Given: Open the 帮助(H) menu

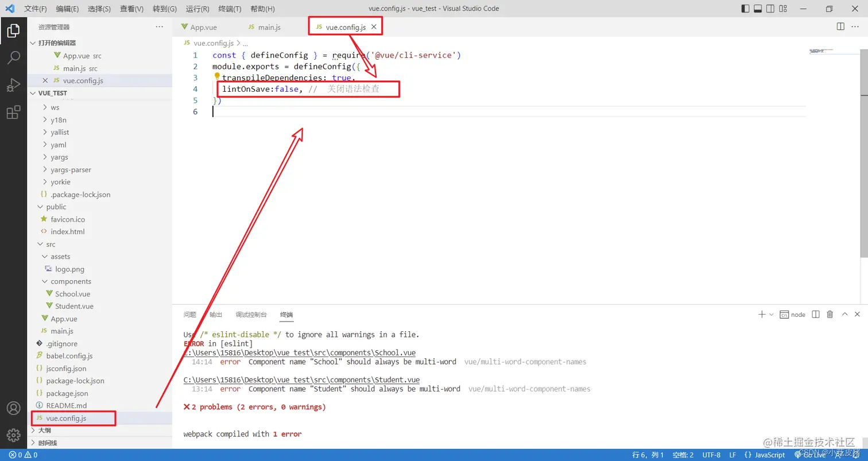Looking at the screenshot, I should point(262,9).
